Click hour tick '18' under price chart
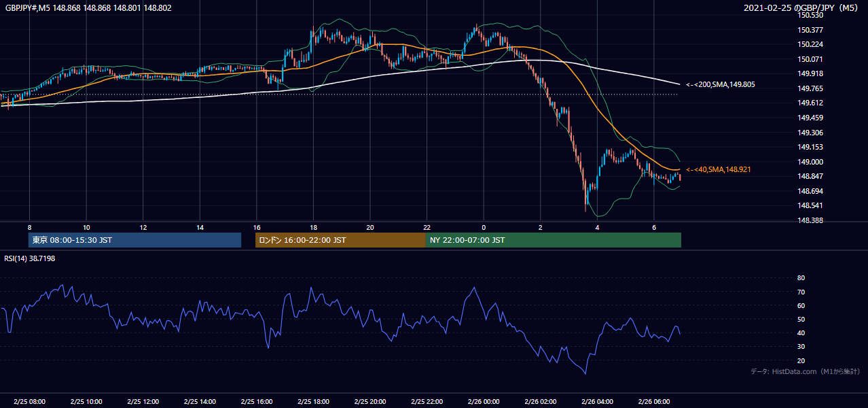The width and height of the screenshot is (868, 408). click(313, 228)
